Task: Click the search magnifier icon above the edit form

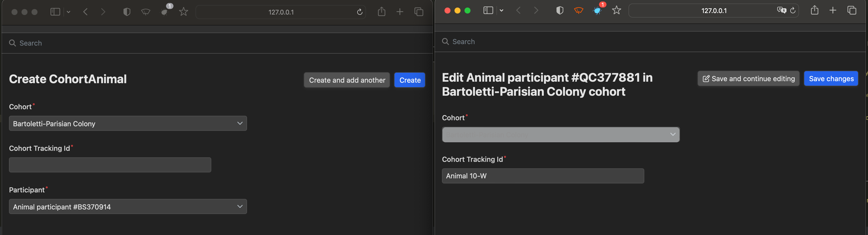Action: tap(445, 41)
